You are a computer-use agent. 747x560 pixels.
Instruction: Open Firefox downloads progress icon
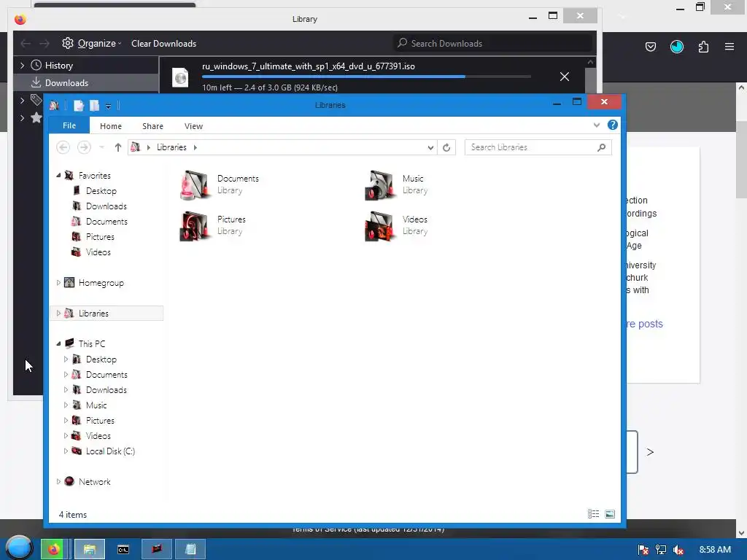point(676,47)
